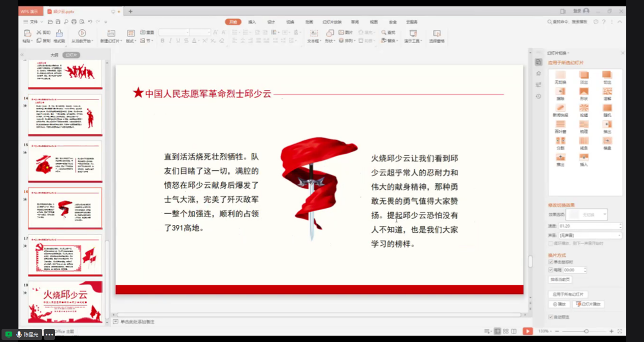Switch to the 插入 ribbon tab
The width and height of the screenshot is (644, 342).
click(252, 22)
